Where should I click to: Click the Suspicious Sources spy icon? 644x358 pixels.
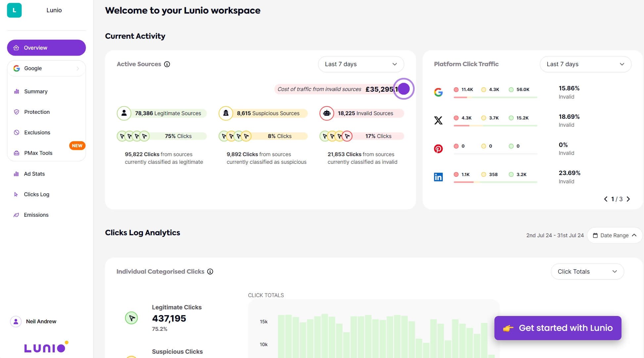coord(226,113)
